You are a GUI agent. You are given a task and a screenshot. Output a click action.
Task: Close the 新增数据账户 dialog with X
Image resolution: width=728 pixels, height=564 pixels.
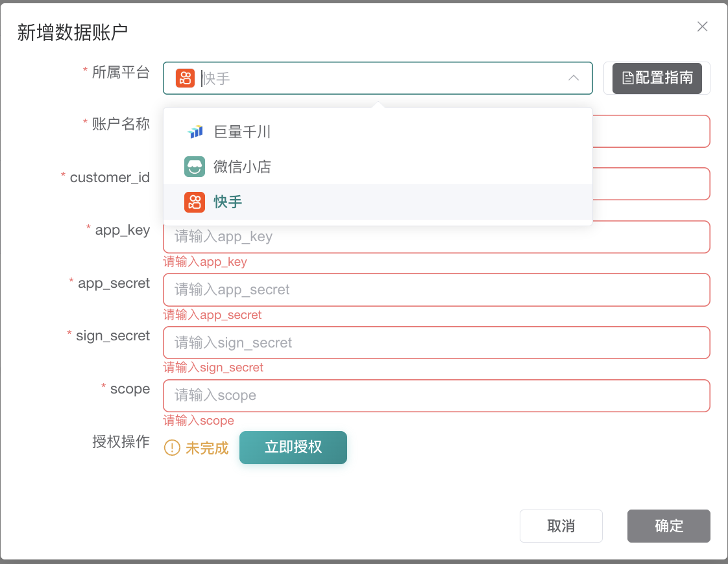tap(702, 27)
